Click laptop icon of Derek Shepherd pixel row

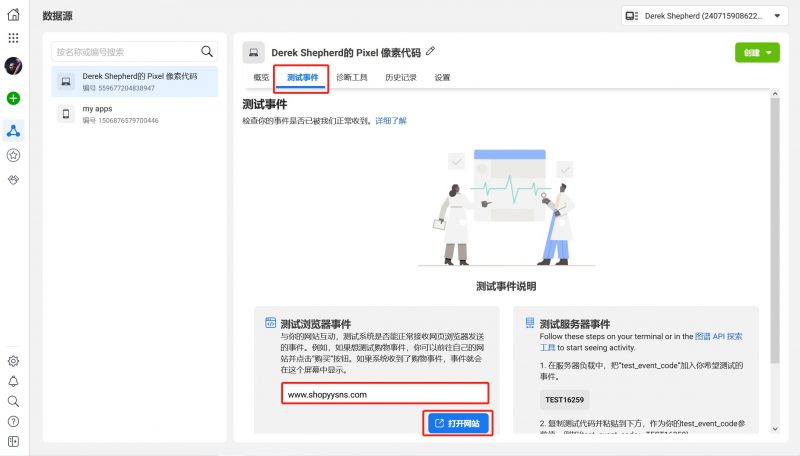point(66,82)
